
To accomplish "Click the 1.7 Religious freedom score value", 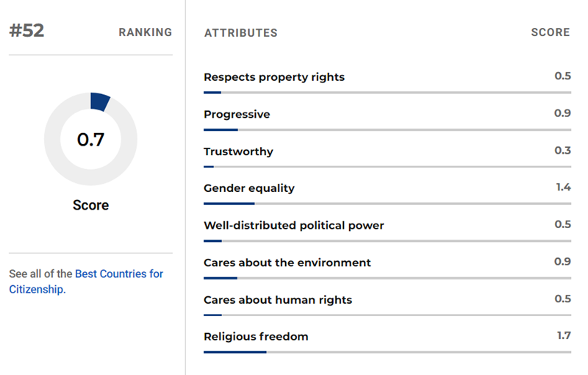I will pos(564,336).
